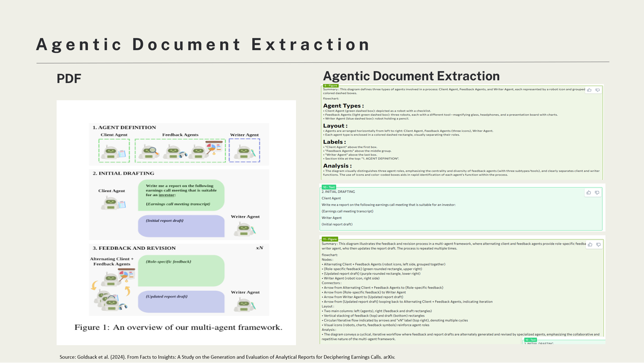Click the partially visible '10 - Text' tag at bottom
644x363 pixels.
click(530, 340)
